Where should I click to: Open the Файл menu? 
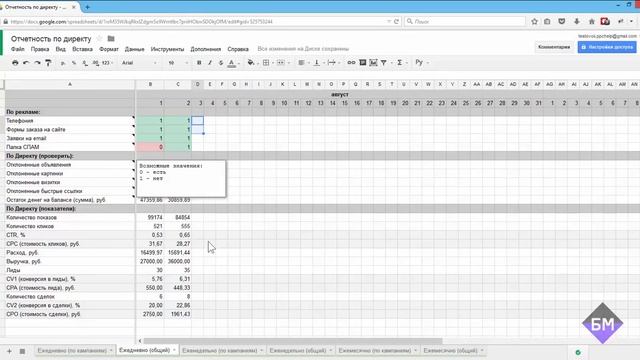click(18, 49)
